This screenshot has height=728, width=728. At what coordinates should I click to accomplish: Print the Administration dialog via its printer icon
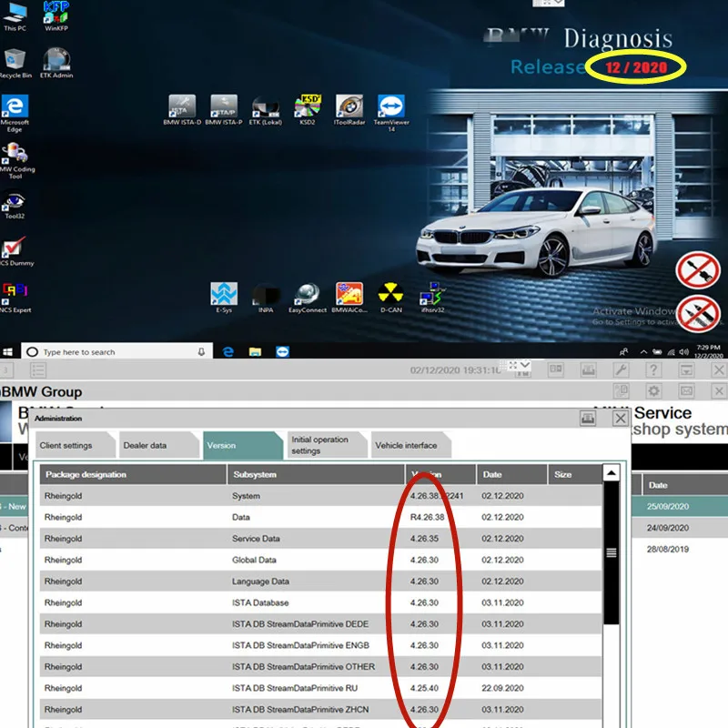(x=588, y=419)
